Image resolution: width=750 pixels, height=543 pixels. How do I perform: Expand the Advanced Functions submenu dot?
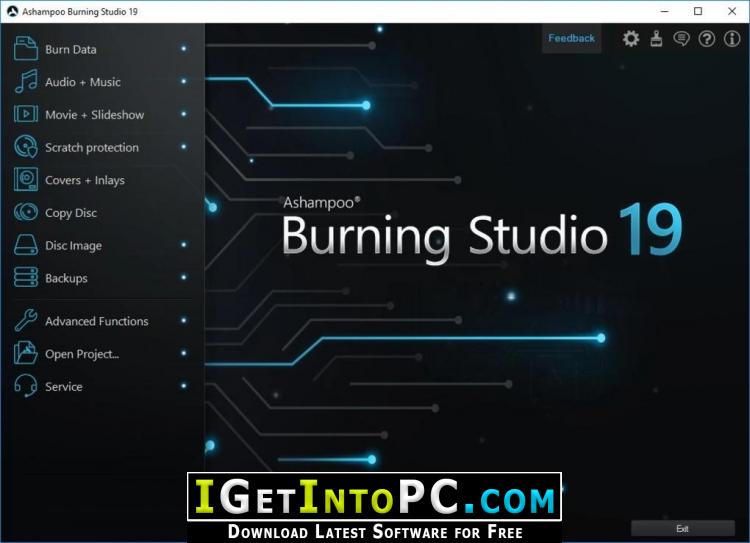click(184, 320)
